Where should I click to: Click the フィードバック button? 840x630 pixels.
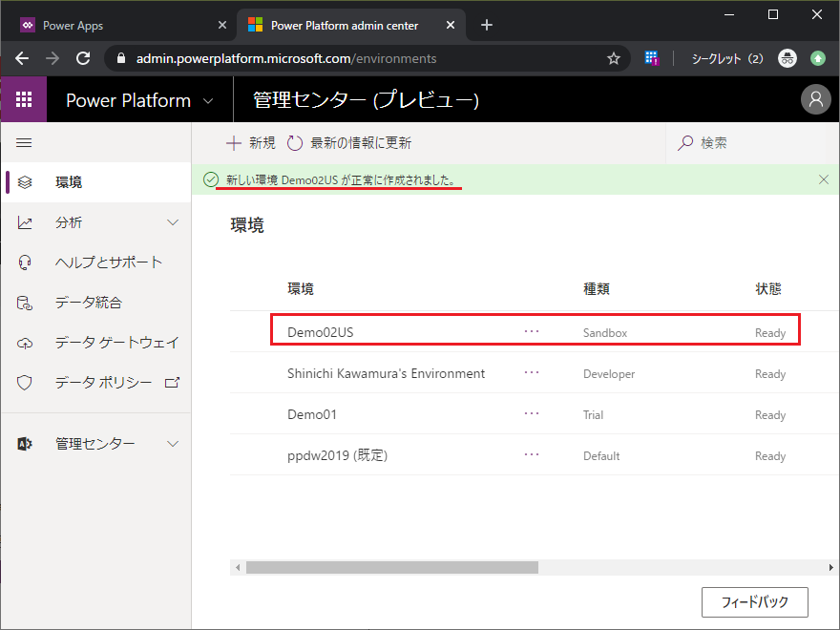point(754,602)
